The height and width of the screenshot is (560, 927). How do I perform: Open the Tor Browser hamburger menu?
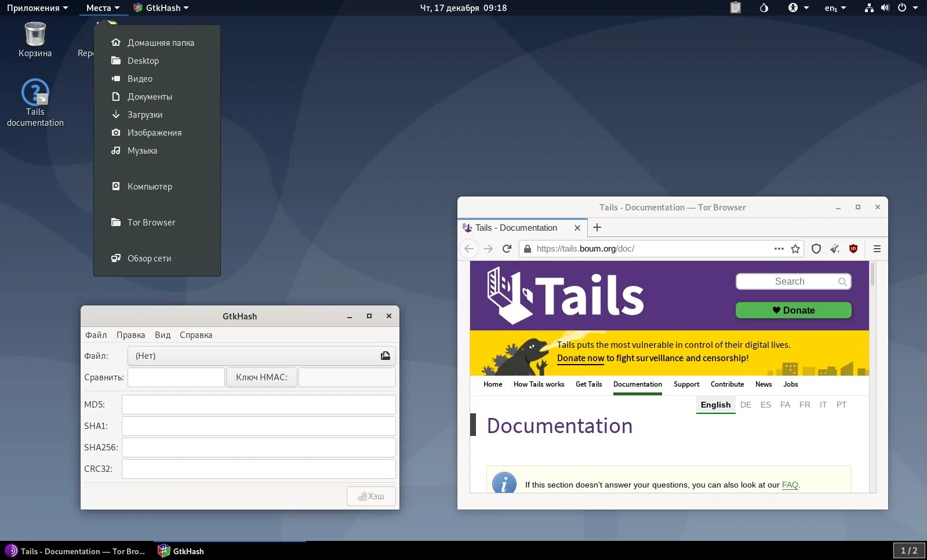click(877, 249)
